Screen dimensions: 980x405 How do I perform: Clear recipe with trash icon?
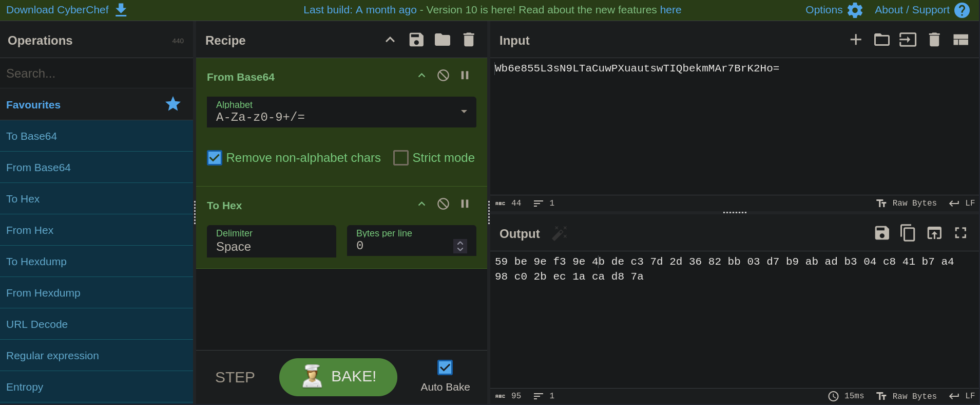pos(469,40)
